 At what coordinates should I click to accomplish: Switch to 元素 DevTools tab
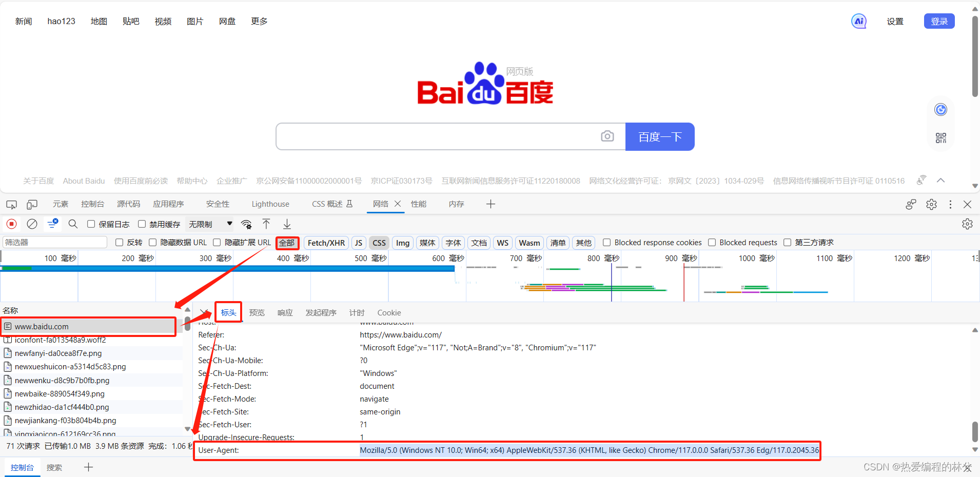coord(61,204)
